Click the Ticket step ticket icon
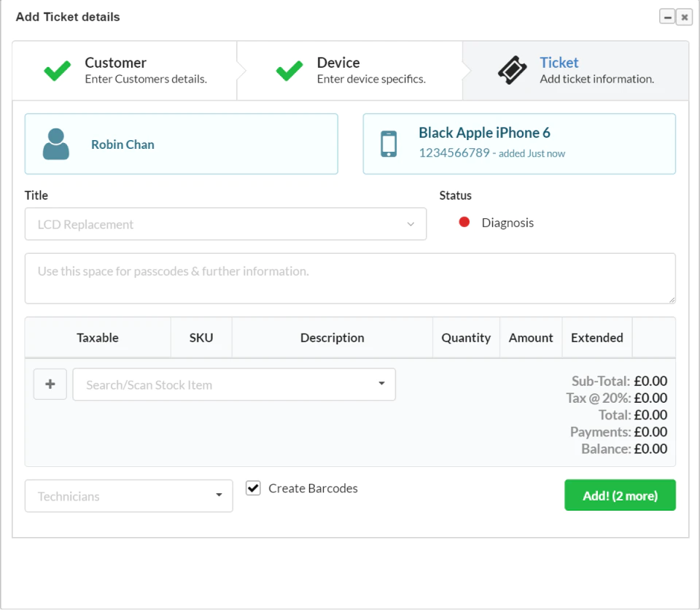The width and height of the screenshot is (700, 610). click(x=512, y=70)
